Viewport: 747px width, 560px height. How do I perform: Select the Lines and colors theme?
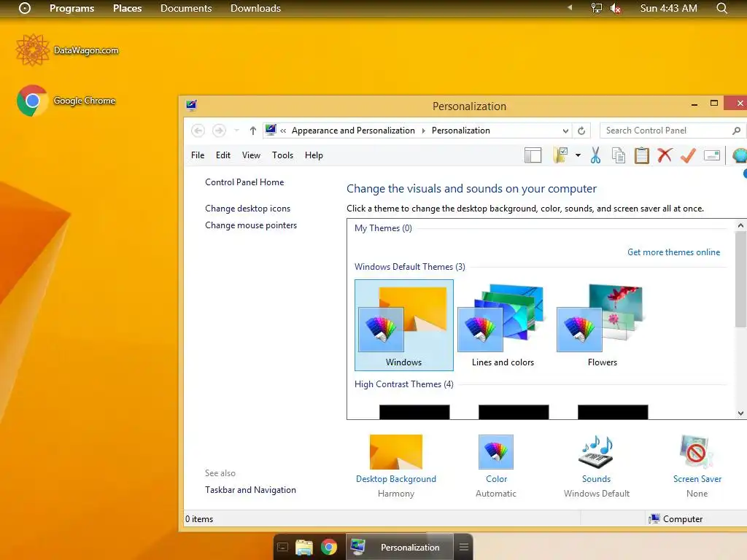pyautogui.click(x=503, y=325)
